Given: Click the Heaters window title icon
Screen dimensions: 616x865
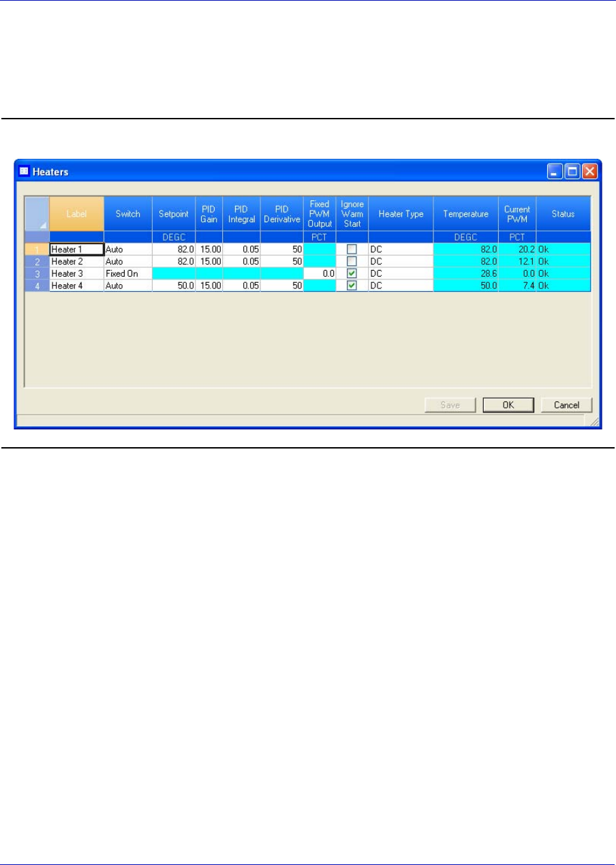Looking at the screenshot, I should 23,172.
